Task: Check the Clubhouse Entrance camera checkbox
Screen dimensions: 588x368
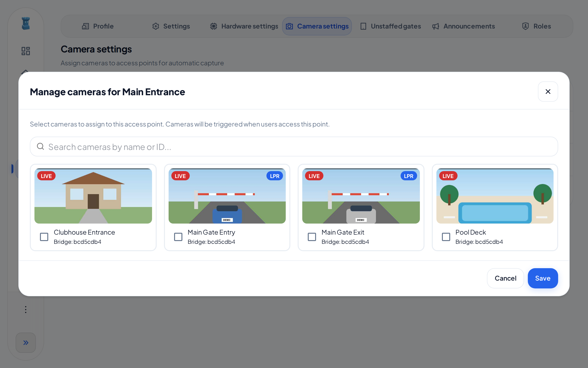Action: [x=44, y=237]
